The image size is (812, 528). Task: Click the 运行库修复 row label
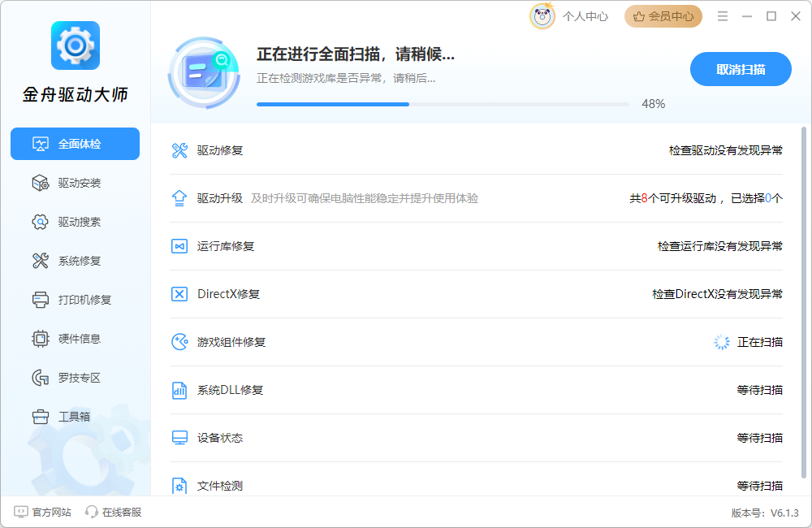tap(226, 246)
